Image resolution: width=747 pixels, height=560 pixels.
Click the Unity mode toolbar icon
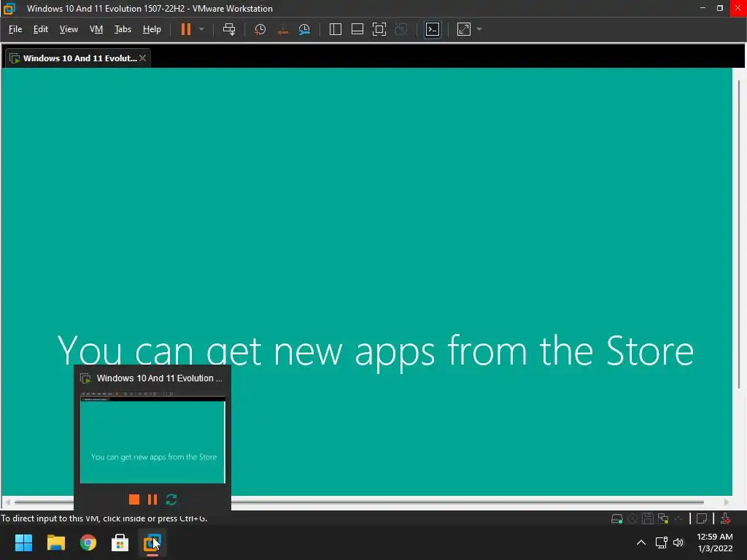(x=402, y=29)
